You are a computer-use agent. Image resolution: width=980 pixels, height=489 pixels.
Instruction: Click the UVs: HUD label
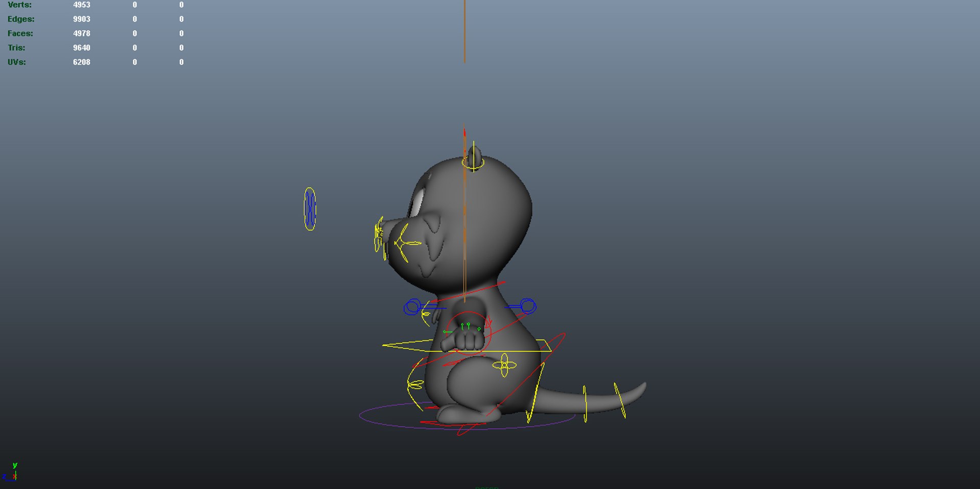pyautogui.click(x=17, y=62)
